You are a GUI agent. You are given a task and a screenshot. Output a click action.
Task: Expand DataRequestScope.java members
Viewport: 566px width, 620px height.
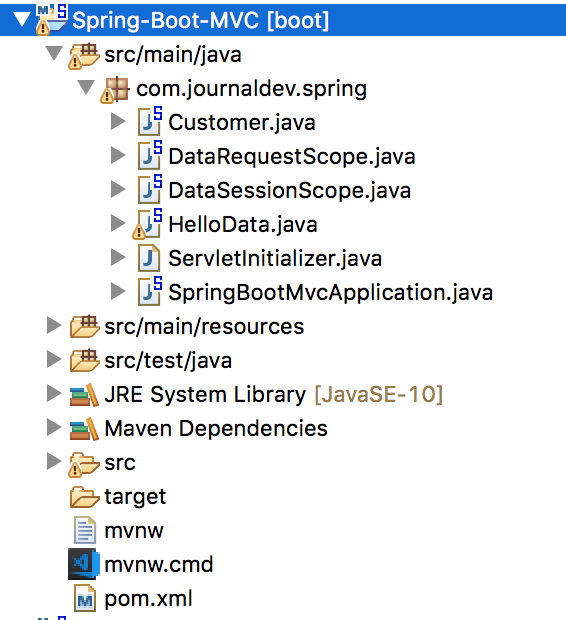[118, 155]
